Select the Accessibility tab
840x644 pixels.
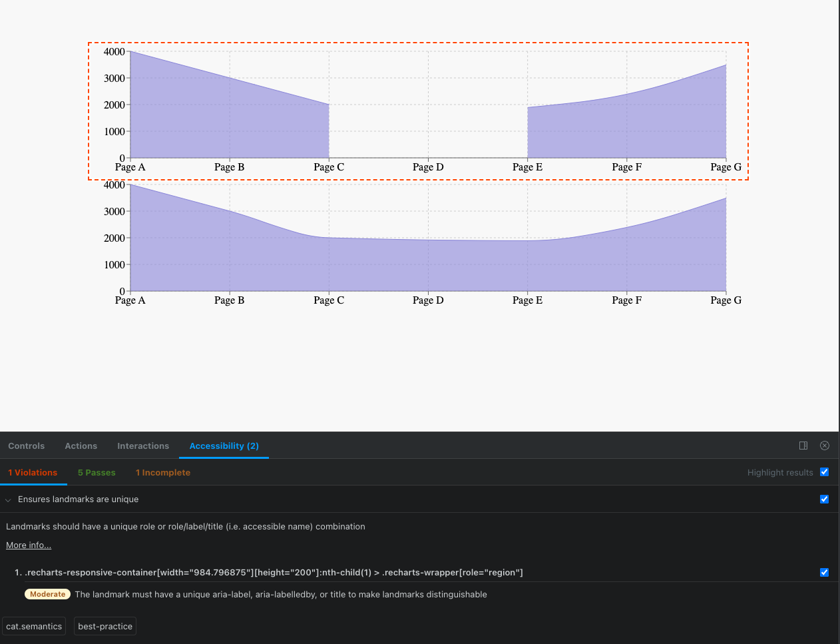click(224, 446)
